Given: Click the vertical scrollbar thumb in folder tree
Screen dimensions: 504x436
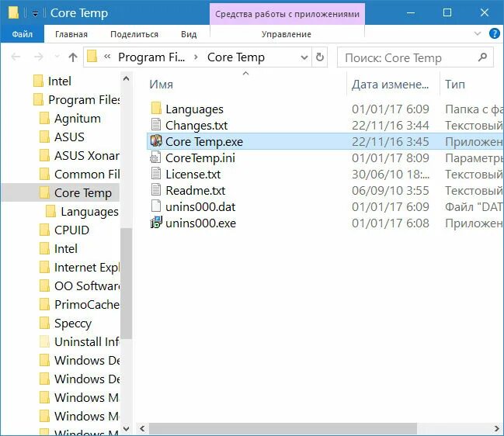Looking at the screenshot, I should [126, 283].
